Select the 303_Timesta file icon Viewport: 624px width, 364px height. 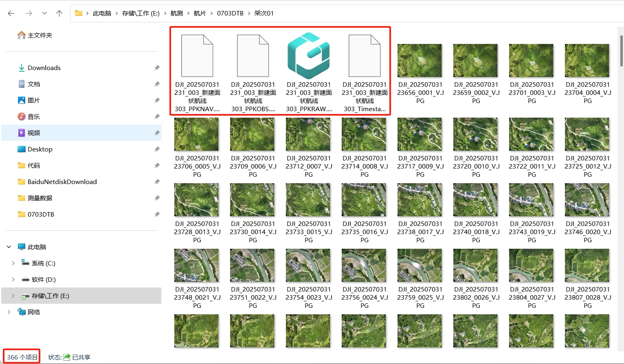tap(365, 56)
